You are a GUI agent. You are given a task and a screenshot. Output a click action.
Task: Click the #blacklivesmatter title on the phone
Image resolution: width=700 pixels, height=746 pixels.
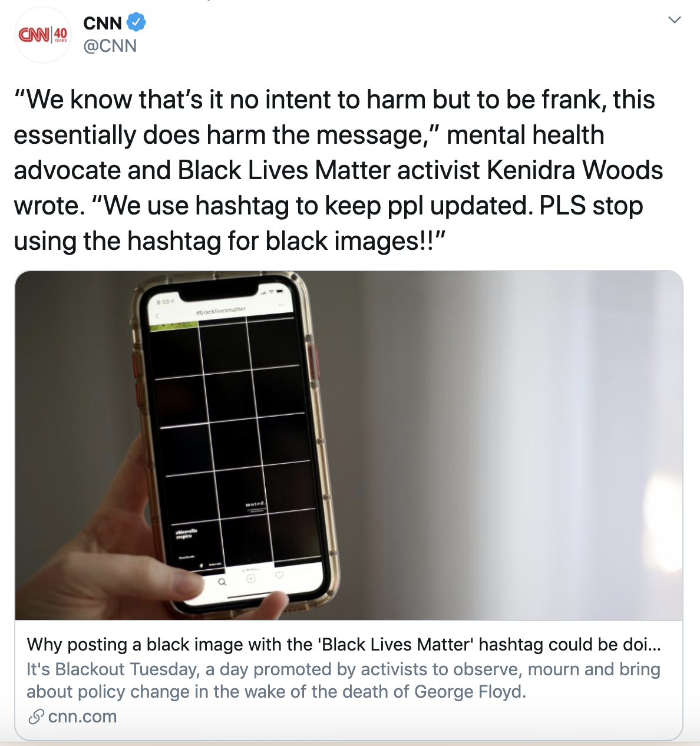coord(222,311)
